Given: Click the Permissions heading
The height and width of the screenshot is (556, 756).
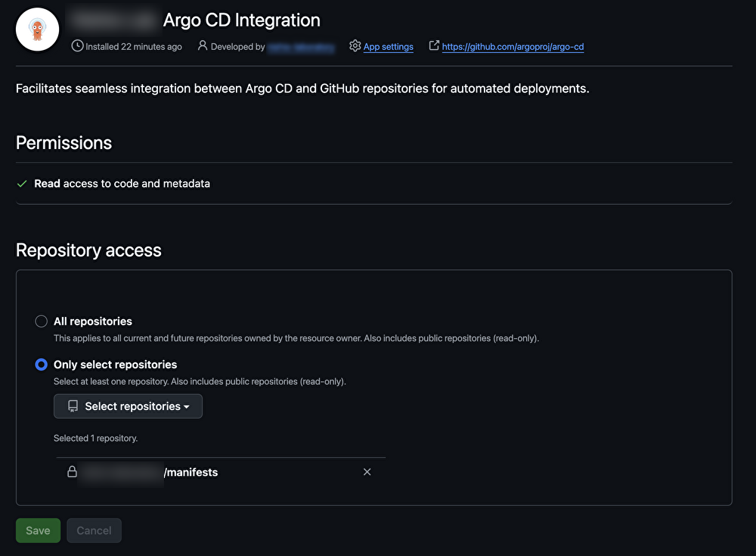Looking at the screenshot, I should pyautogui.click(x=64, y=143).
